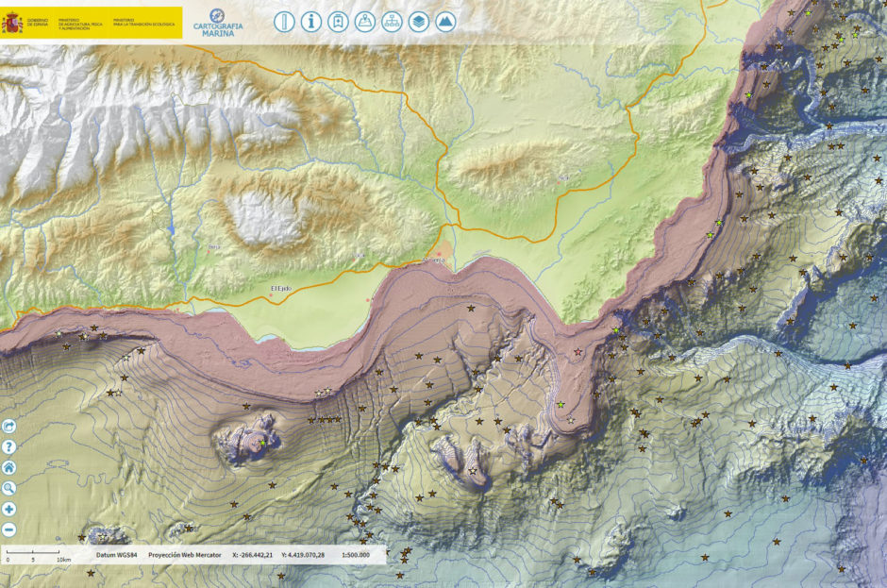887x588 pixels.
Task: Click the Datum WGS84 label
Action: 118,555
